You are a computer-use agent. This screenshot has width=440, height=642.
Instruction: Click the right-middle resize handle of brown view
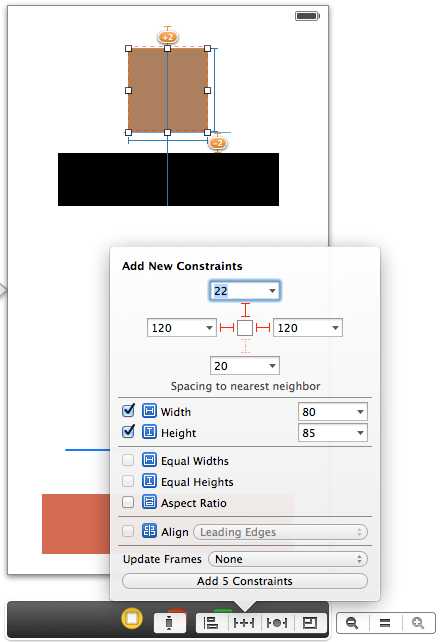[x=208, y=90]
